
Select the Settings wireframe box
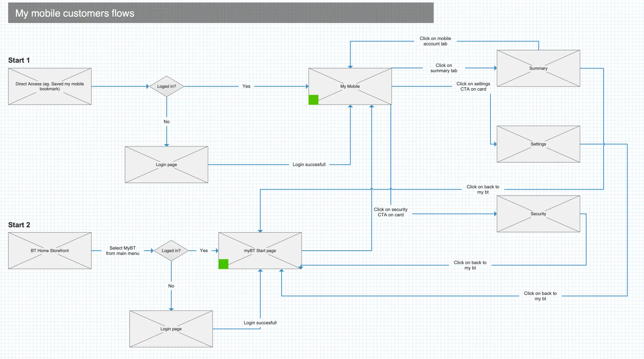pos(538,144)
